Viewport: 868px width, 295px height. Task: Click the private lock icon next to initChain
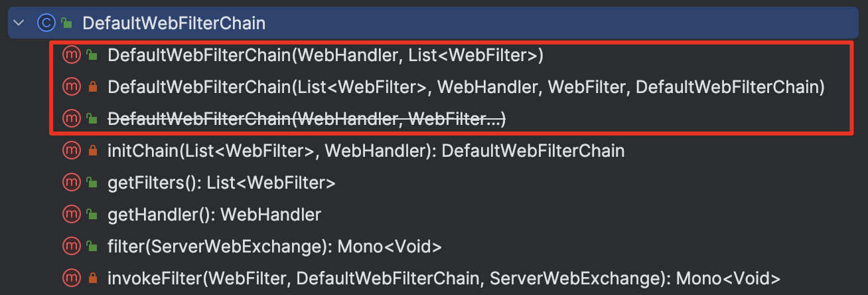(x=93, y=151)
